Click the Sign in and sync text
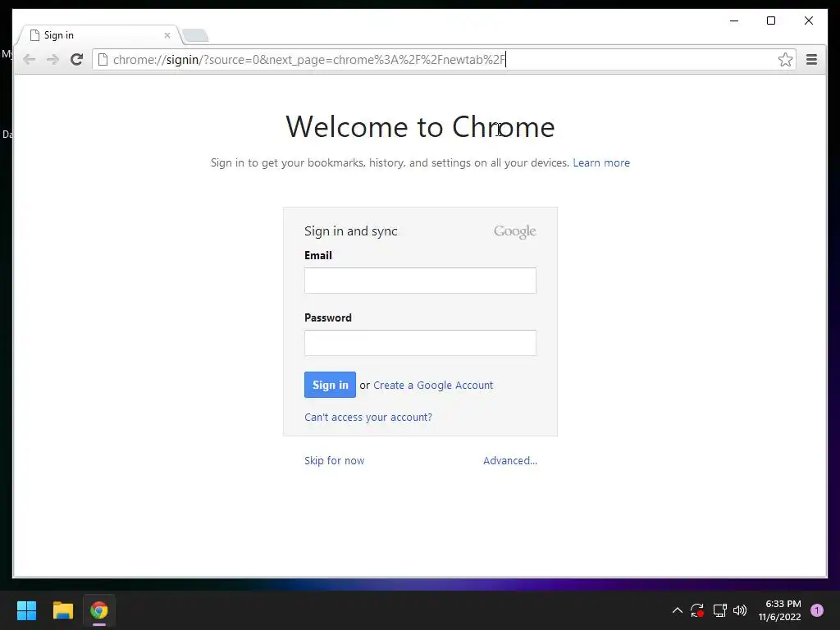Screen dimensions: 840x630 (x=351, y=231)
